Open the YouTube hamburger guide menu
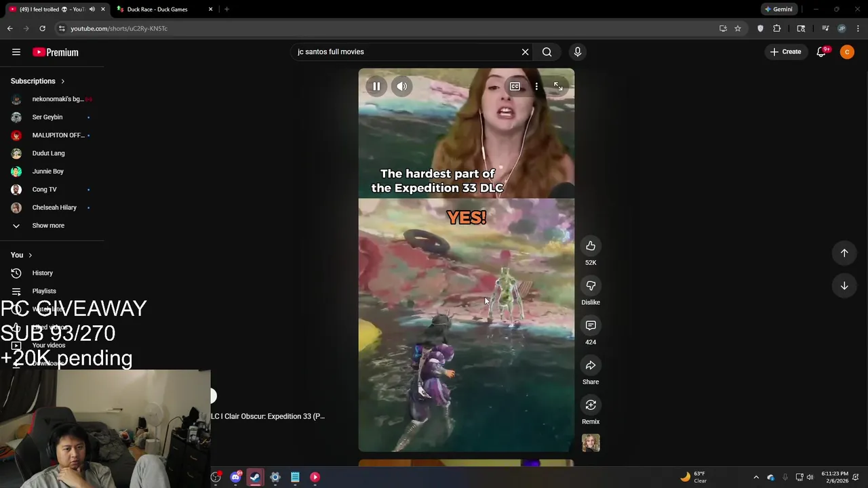This screenshot has width=868, height=488. [x=16, y=52]
